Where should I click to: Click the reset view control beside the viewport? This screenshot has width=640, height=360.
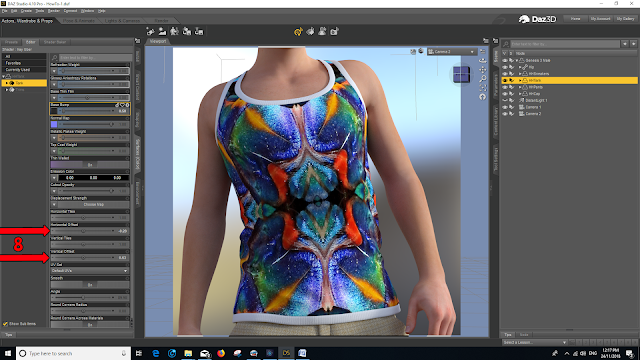tap(482, 97)
